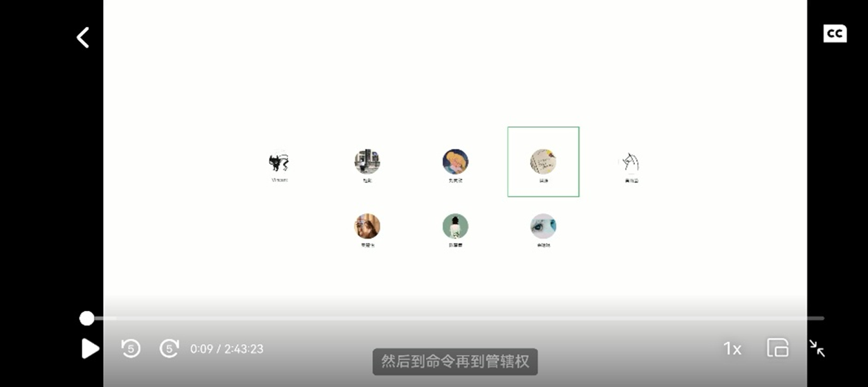Enable picture-in-picture mode
Image resolution: width=868 pixels, height=387 pixels.
[777, 348]
